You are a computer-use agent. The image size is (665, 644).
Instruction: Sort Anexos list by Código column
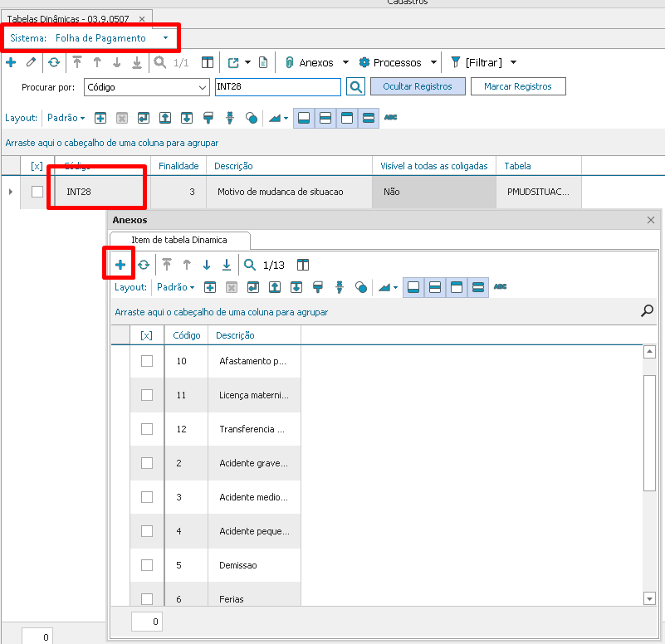[187, 335]
